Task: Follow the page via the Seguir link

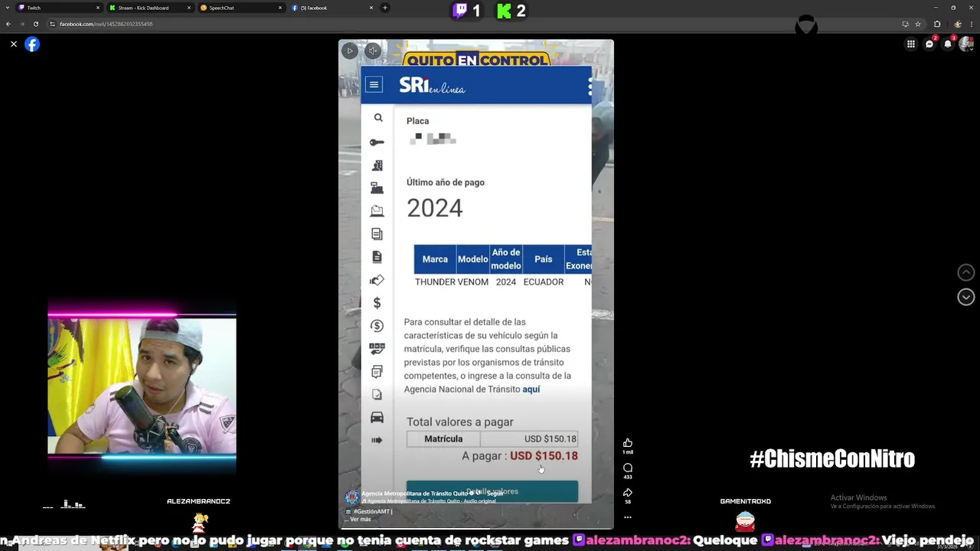Action: pos(495,494)
